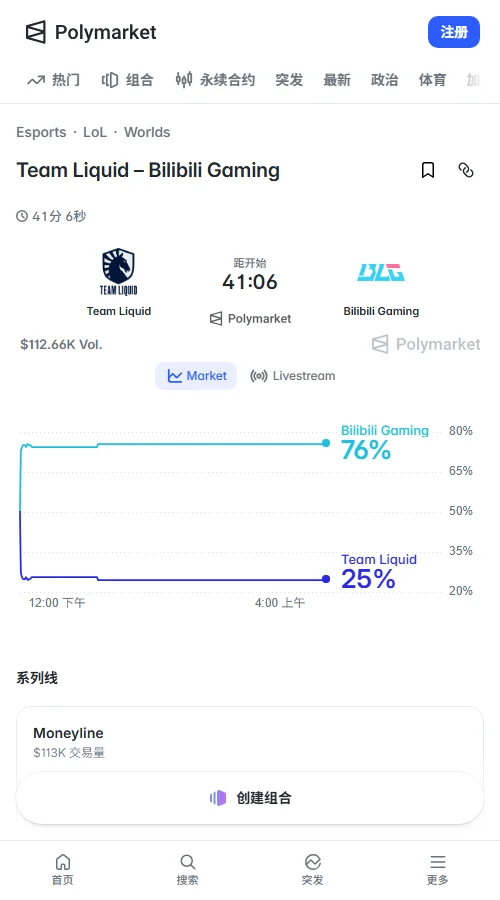Click the Bilibili Gaming BLG logo
Screen dimensions: 500x900
[x=381, y=272]
